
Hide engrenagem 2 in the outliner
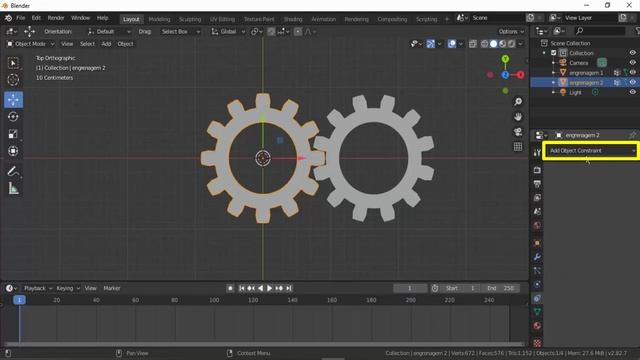(633, 82)
